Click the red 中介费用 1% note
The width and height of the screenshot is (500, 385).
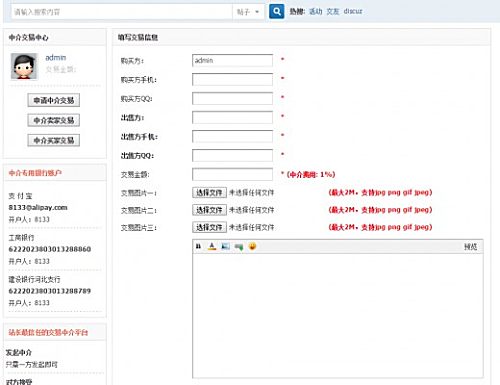310,174
